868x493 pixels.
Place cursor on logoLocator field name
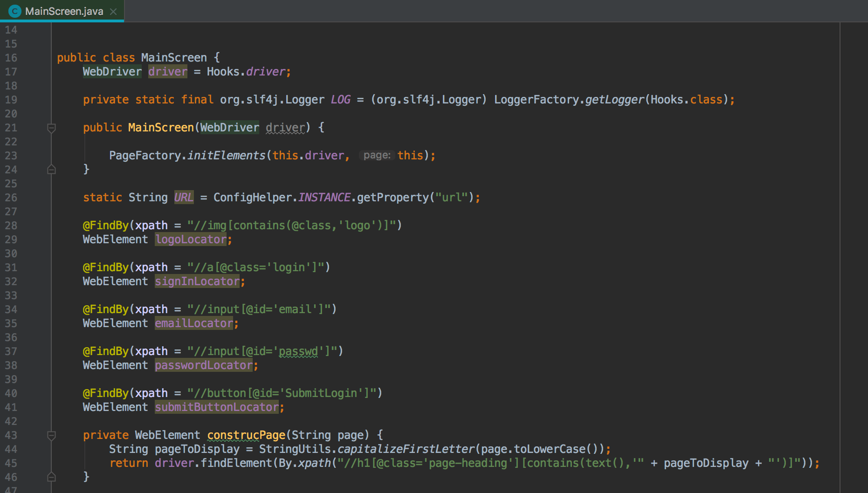click(x=191, y=240)
